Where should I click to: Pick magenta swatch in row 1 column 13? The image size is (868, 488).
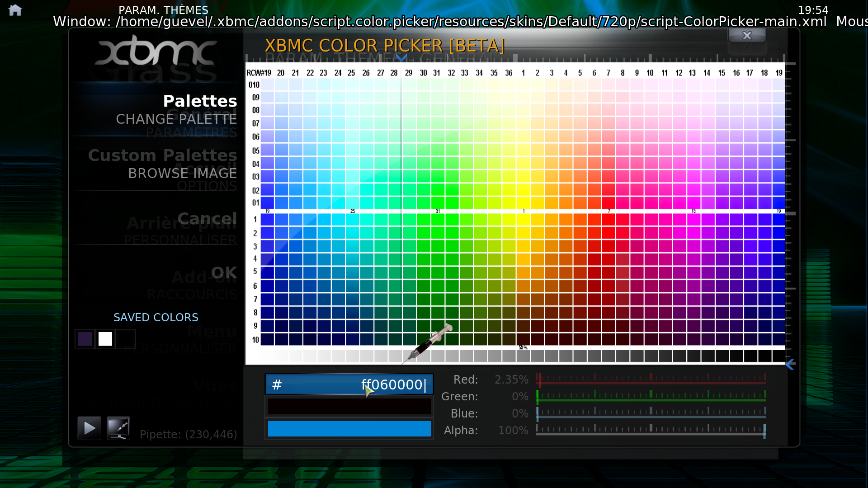[693, 220]
